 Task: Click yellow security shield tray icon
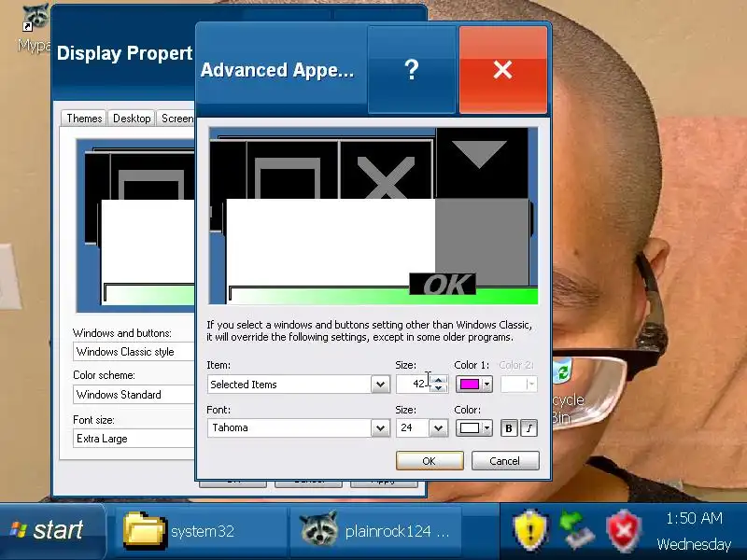(530, 529)
